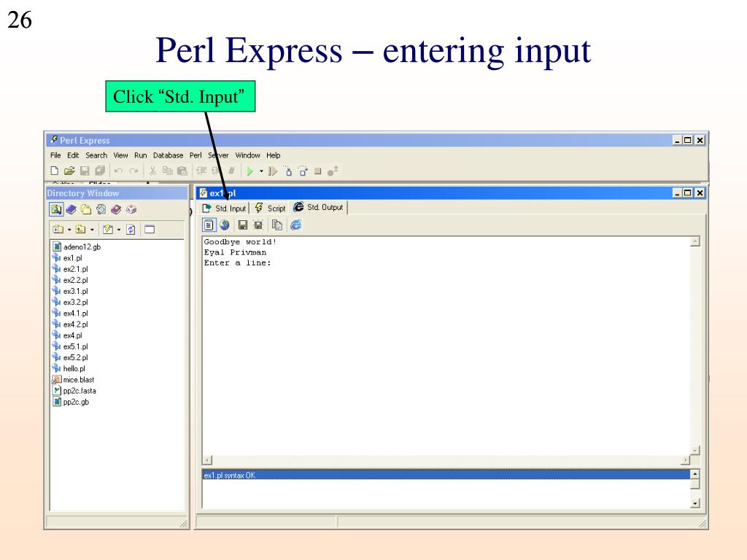The image size is (747, 560).
Task: Select hello.pl in the file list
Action: 69,368
